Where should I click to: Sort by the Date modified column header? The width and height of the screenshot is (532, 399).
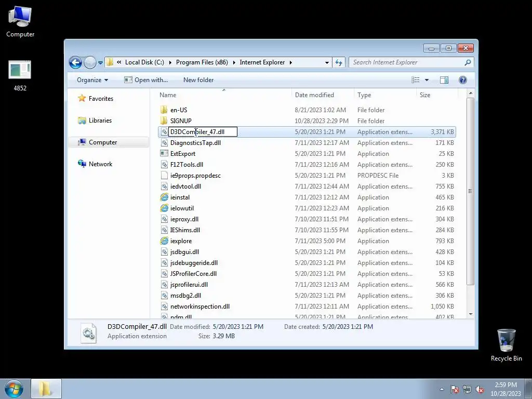click(314, 95)
